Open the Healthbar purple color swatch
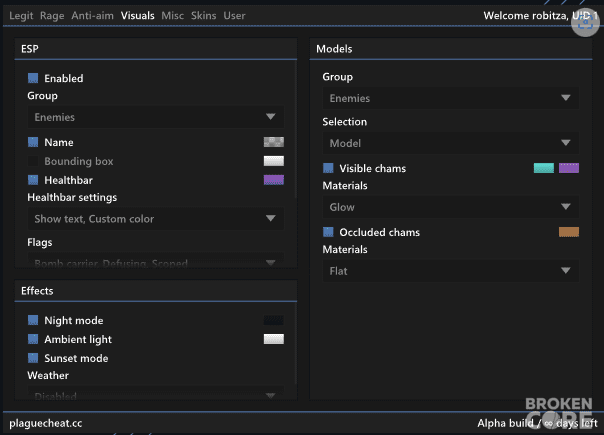Viewport: 604px width, 435px height. pos(274,180)
